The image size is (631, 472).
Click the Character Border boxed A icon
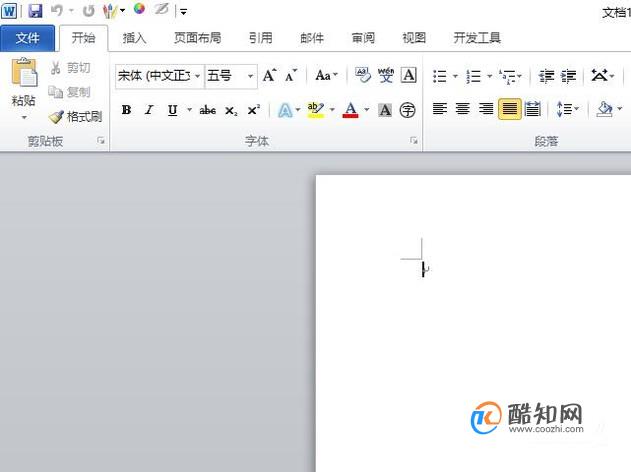(x=408, y=75)
